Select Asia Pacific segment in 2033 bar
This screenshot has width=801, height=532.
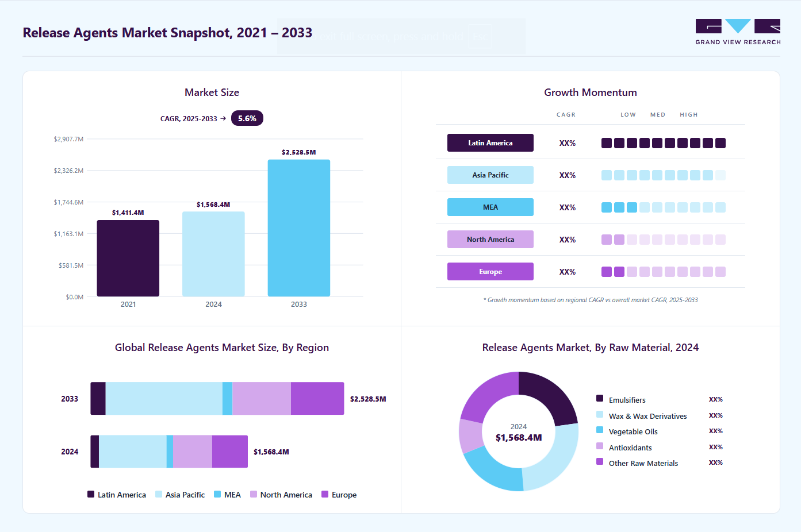click(x=164, y=399)
